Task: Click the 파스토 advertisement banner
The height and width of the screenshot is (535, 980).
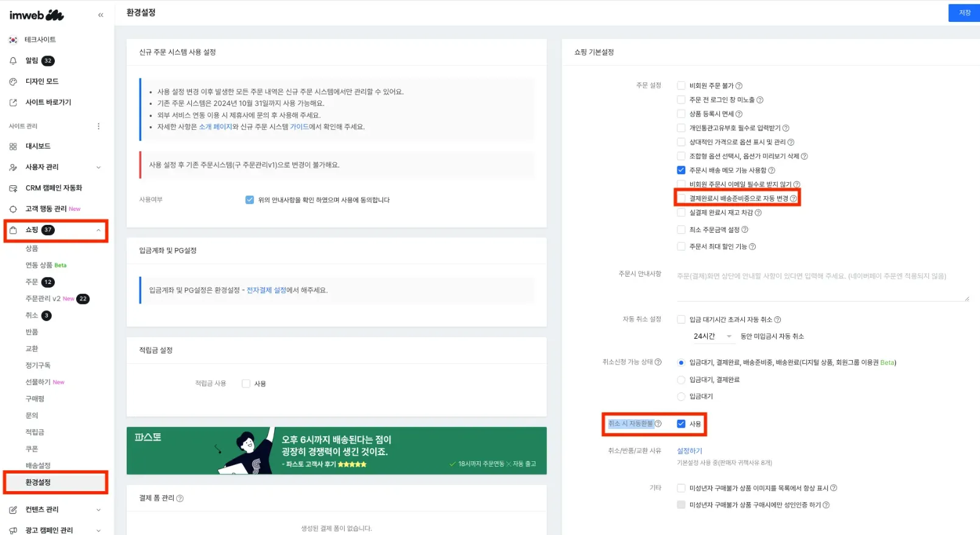Action: [x=336, y=450]
